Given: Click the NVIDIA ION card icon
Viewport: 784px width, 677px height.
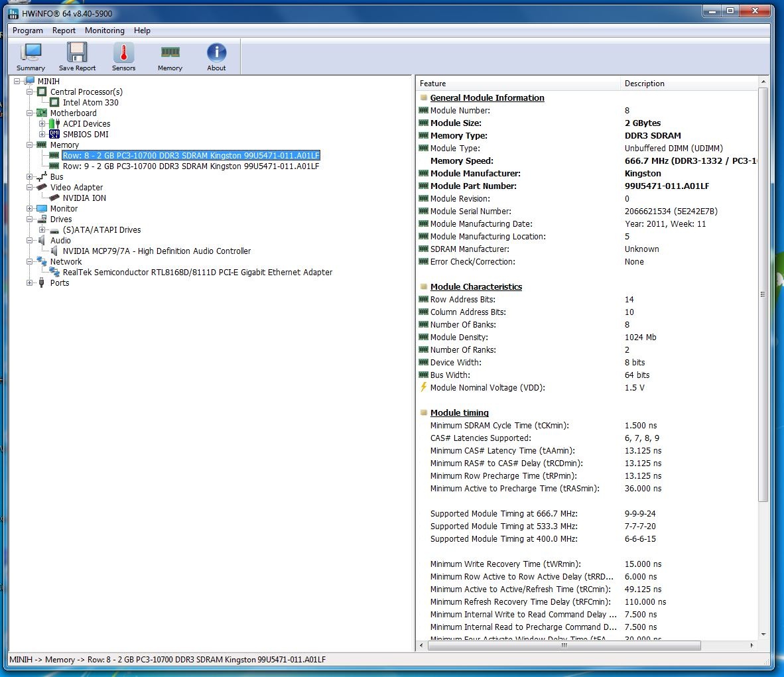Looking at the screenshot, I should click(54, 198).
